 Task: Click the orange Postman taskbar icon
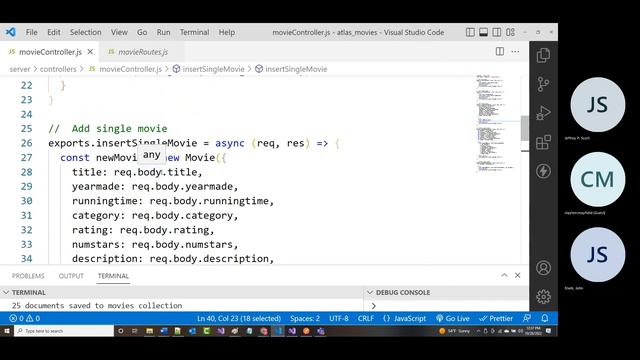click(306, 331)
